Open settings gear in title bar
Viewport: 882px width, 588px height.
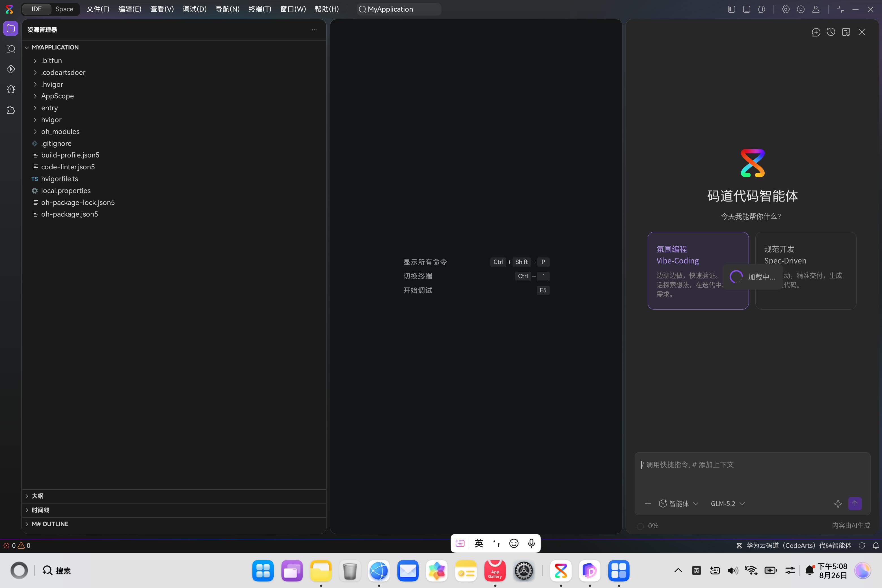click(x=785, y=9)
